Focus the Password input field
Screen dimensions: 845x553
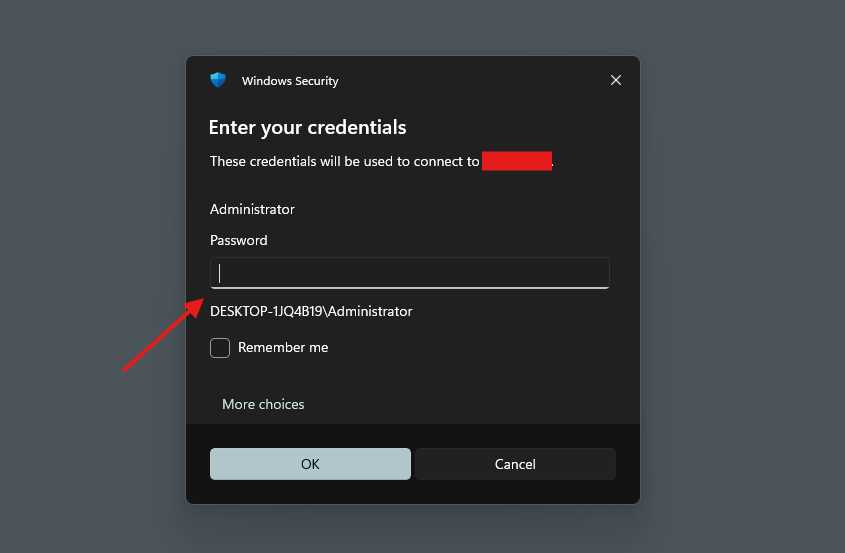coord(410,273)
